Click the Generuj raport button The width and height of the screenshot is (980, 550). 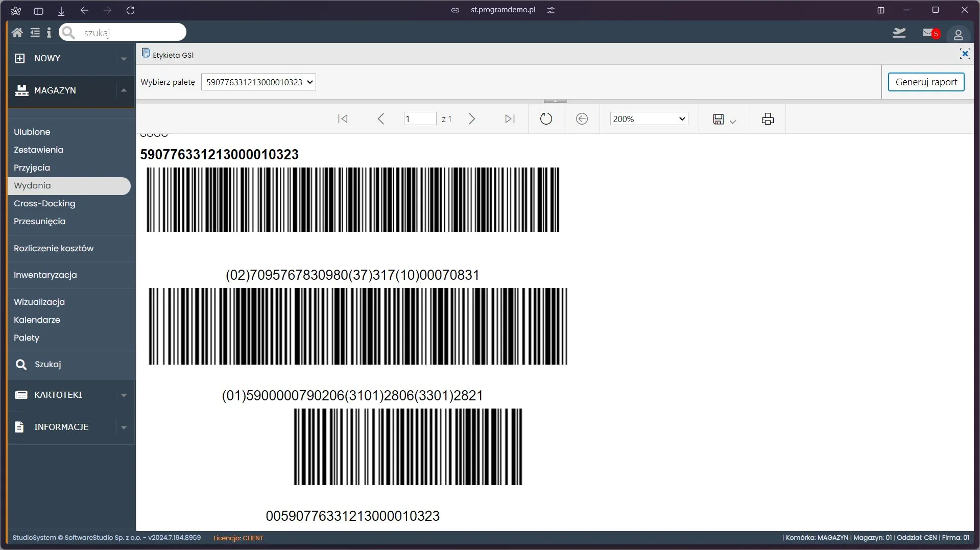[x=926, y=82]
